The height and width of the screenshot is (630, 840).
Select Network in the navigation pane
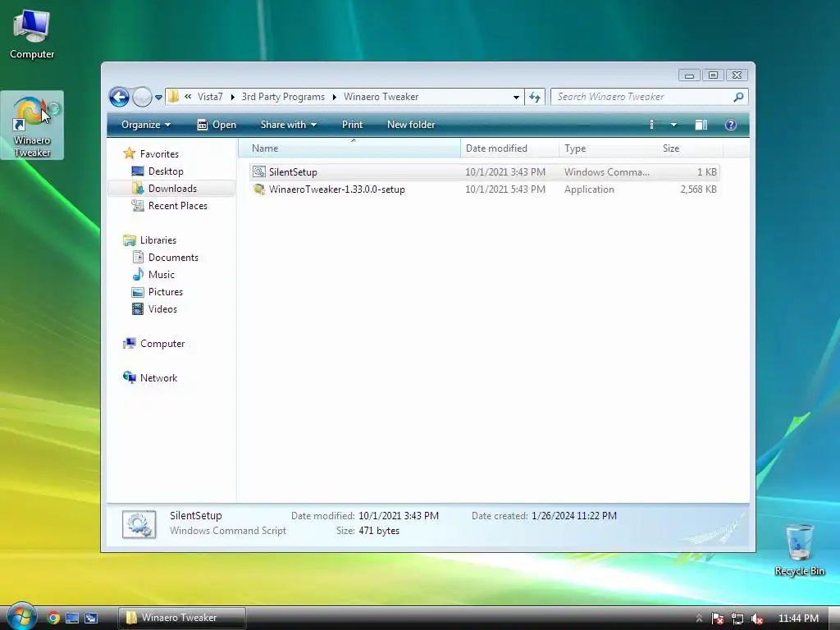pyautogui.click(x=158, y=377)
